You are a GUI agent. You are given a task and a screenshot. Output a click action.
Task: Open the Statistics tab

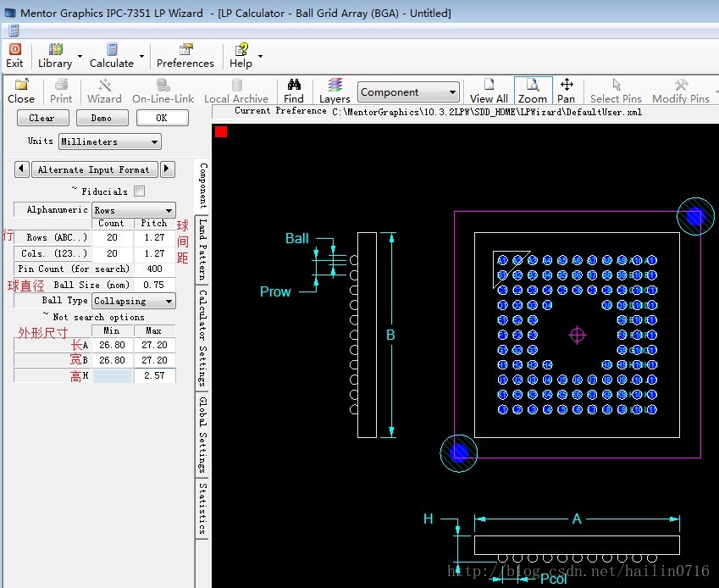coord(202,508)
